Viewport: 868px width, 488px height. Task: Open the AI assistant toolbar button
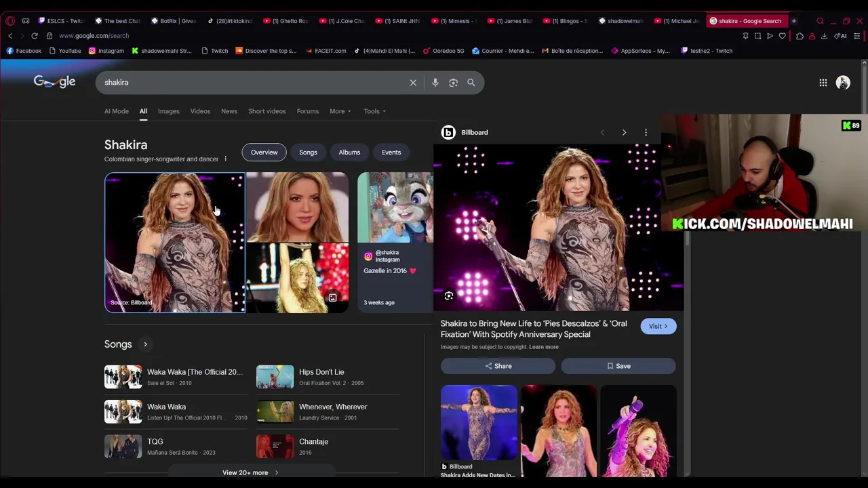841,36
